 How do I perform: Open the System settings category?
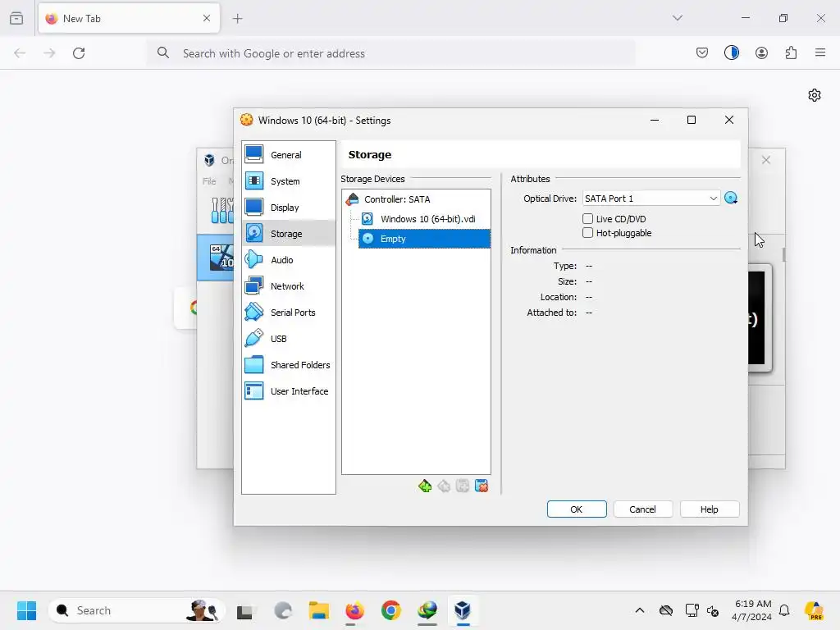pos(288,181)
